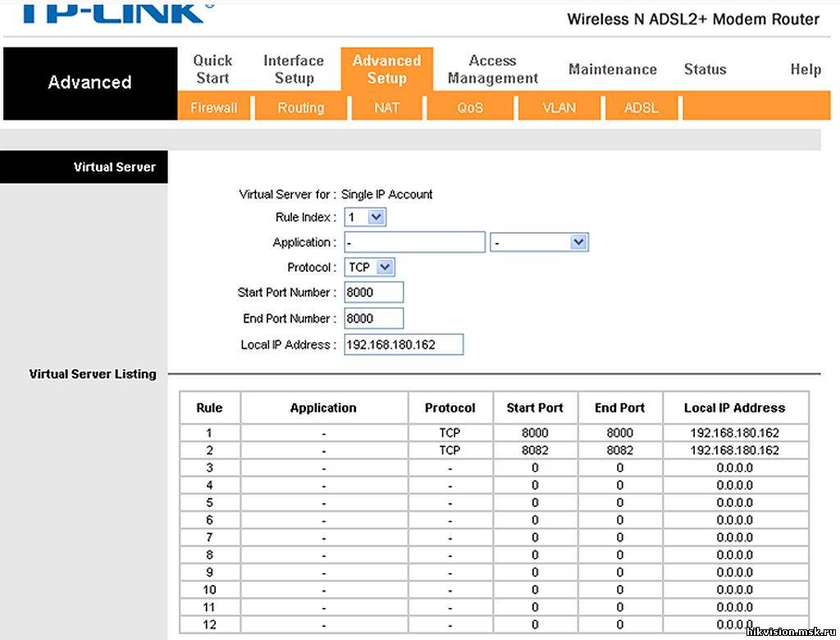Open the Quick Start tab
This screenshot has height=640, width=840.
[212, 69]
